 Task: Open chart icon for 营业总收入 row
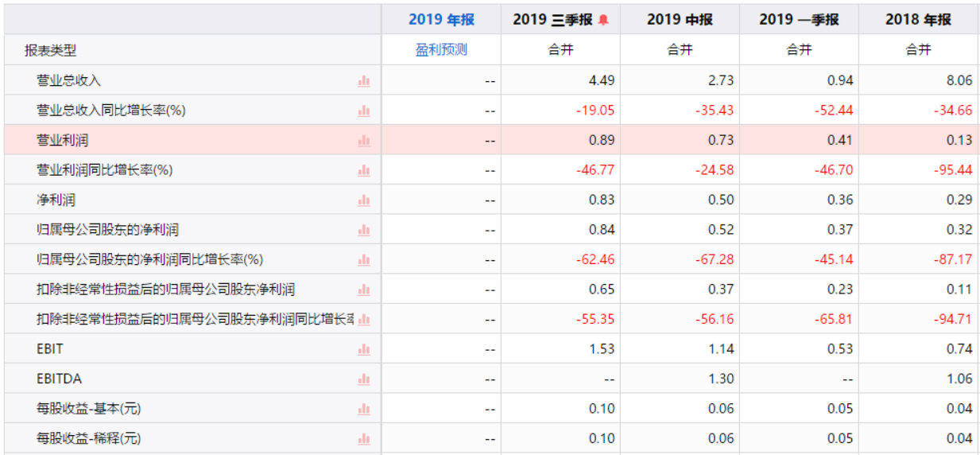[364, 80]
